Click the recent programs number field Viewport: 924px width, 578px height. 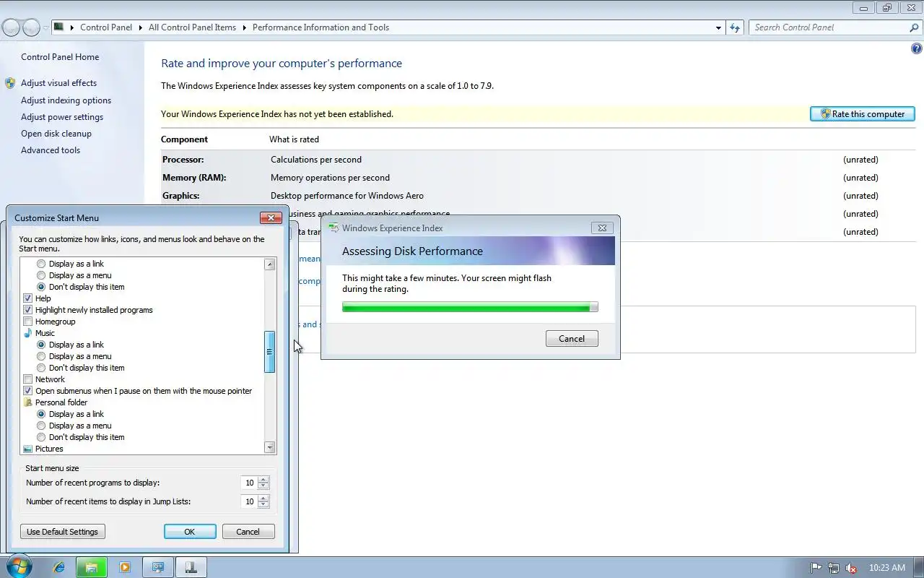click(250, 483)
